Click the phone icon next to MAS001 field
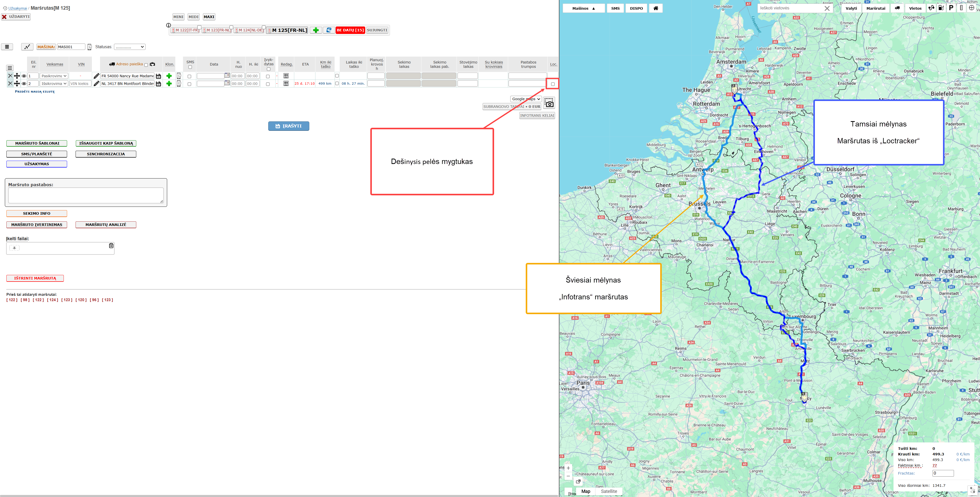 [90, 47]
